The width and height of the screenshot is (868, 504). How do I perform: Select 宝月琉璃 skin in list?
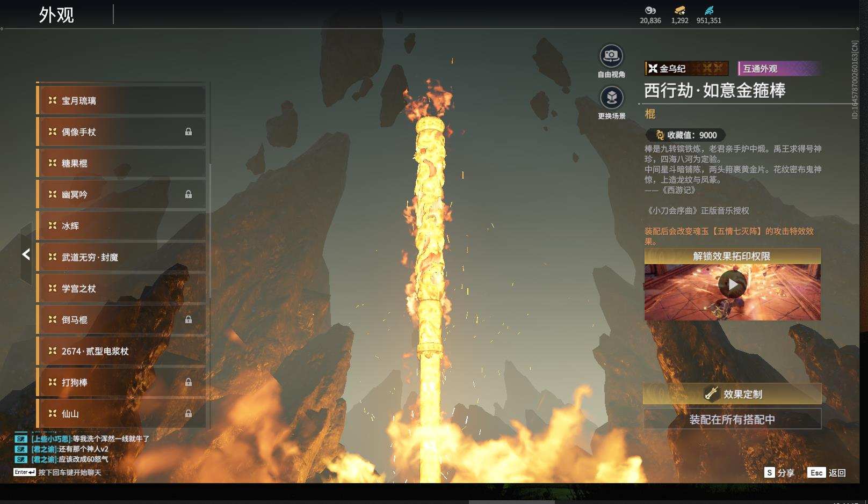(121, 100)
